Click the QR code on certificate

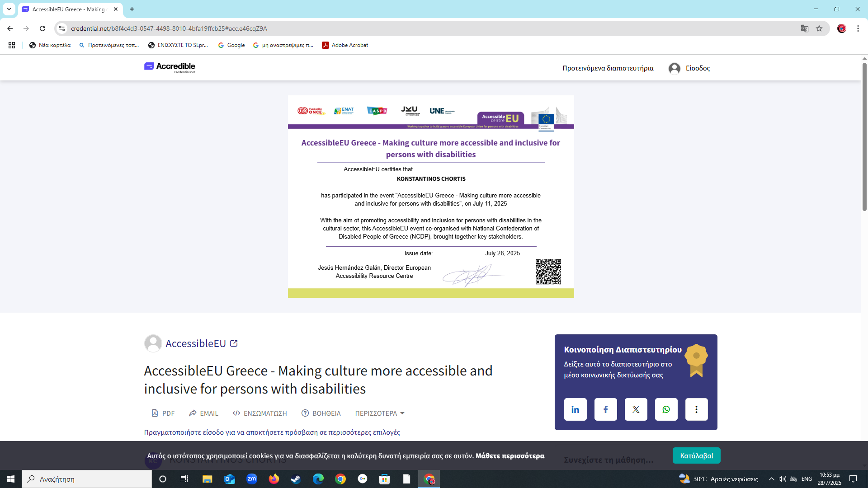(548, 272)
